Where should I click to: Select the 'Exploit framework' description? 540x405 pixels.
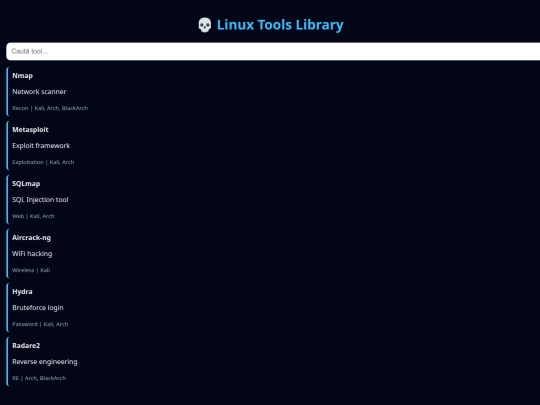(x=41, y=146)
